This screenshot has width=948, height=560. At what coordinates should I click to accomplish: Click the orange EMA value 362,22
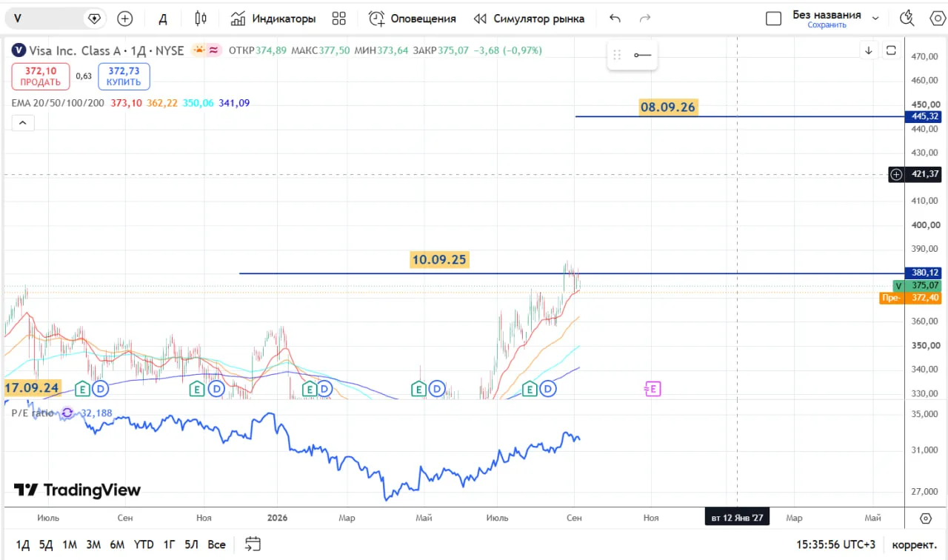tap(161, 103)
